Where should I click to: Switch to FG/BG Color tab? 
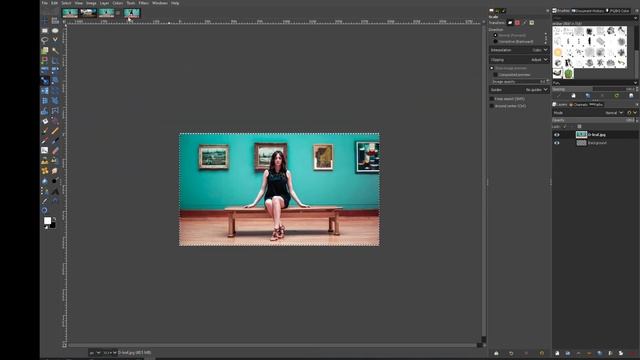[618, 11]
